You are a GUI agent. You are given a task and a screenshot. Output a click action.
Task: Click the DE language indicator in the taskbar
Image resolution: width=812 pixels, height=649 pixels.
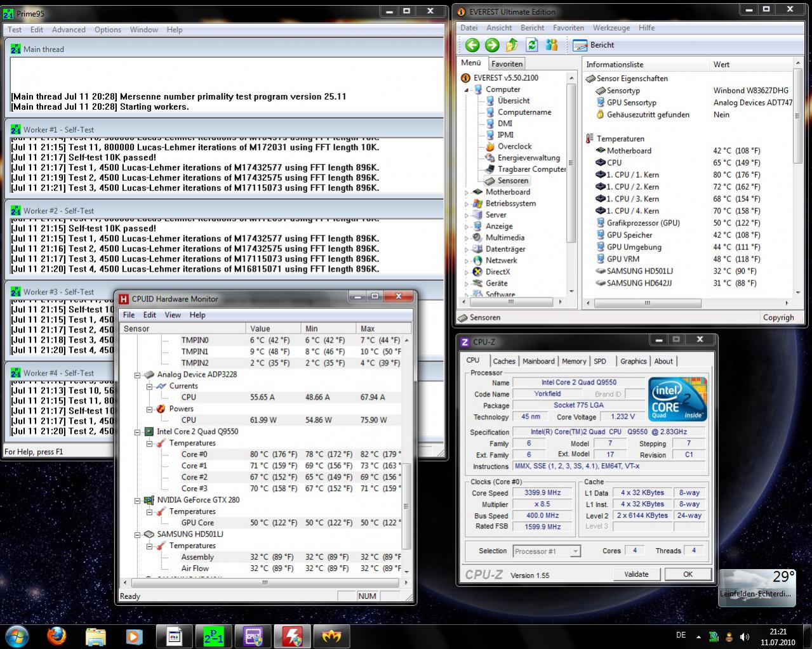(681, 635)
